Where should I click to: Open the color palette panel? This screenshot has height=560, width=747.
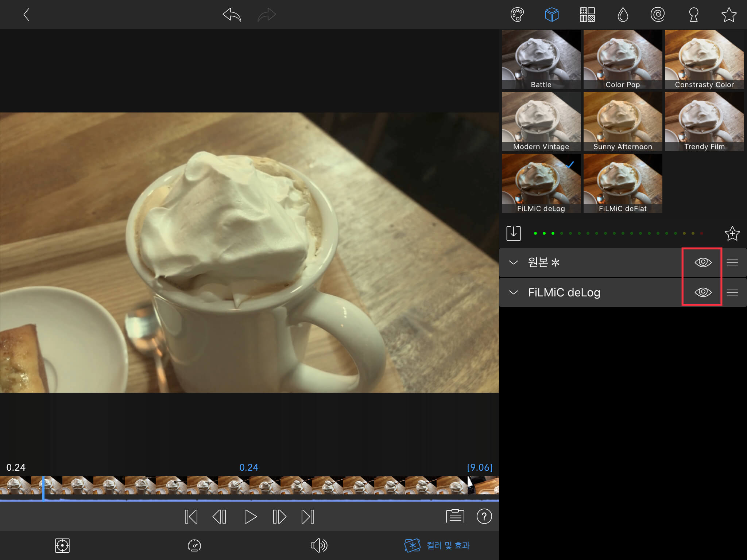click(x=517, y=15)
